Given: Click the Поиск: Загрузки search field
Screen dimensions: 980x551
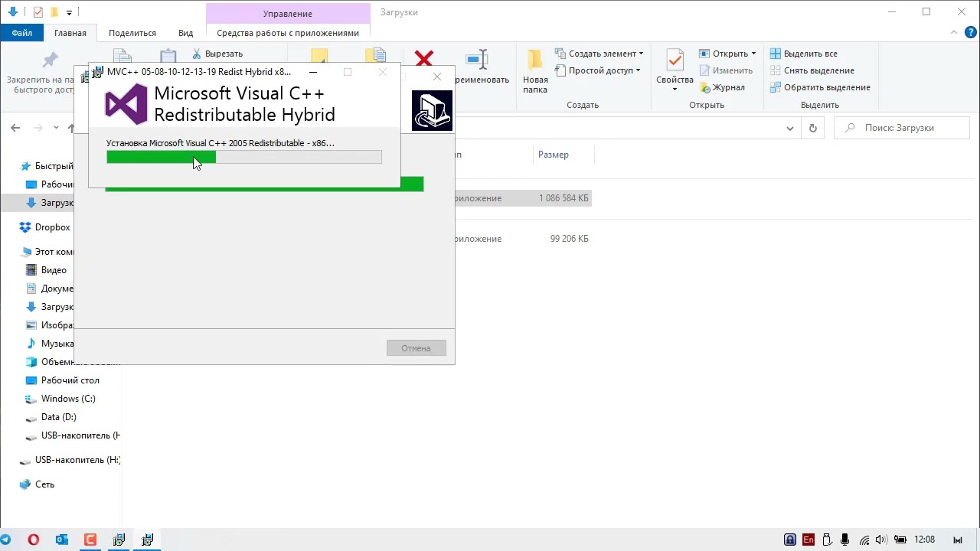Looking at the screenshot, I should (x=903, y=128).
